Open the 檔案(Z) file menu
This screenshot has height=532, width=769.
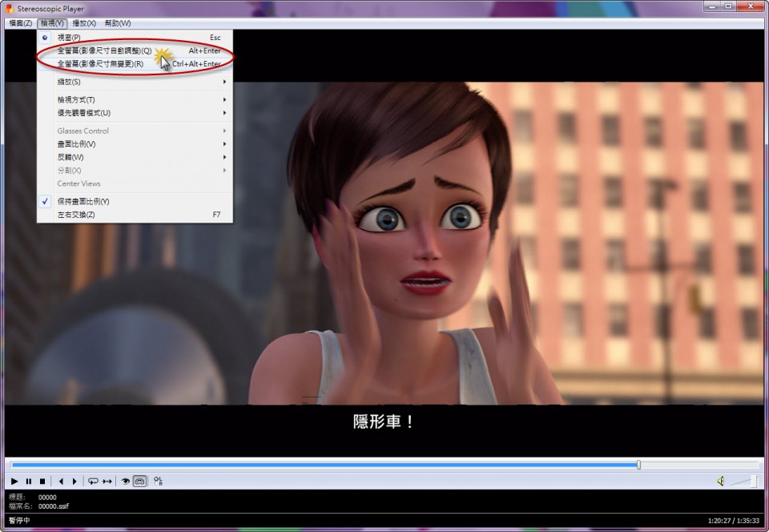click(20, 23)
